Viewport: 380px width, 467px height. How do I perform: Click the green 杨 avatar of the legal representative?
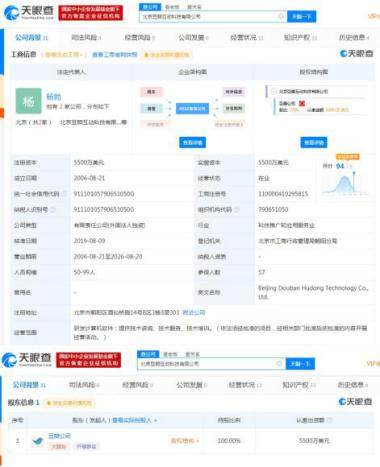pos(28,101)
